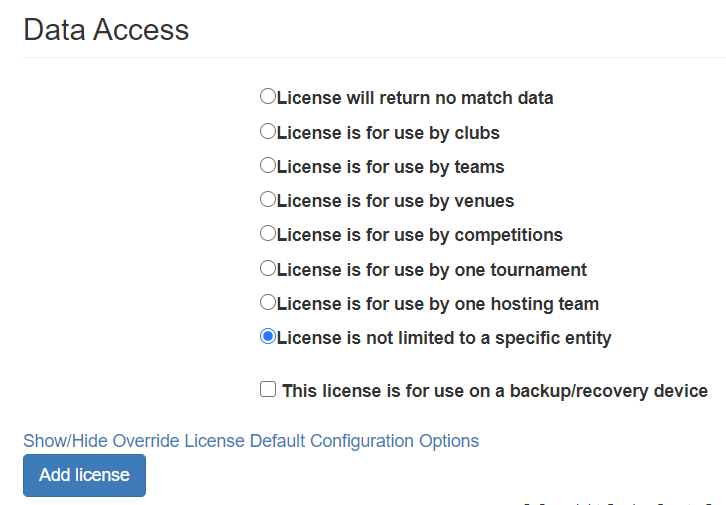
Task: Click label text 'License is for use by competitions'
Action: (x=419, y=234)
